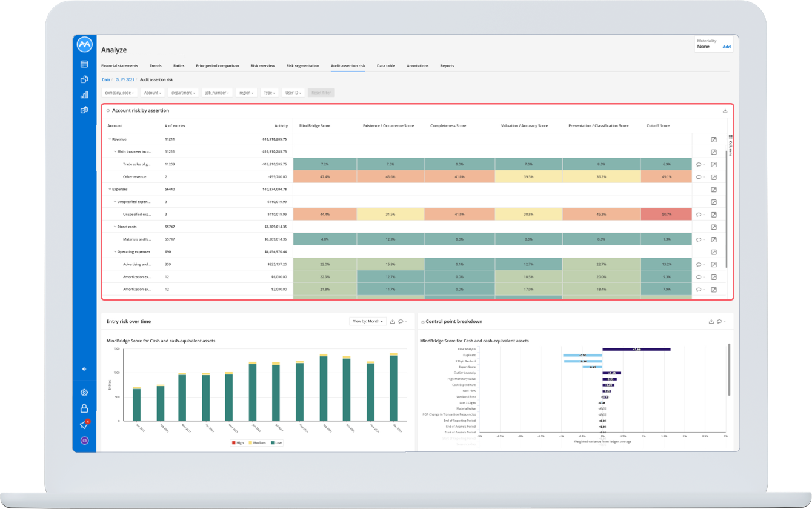Sort by the Cut-off Score column header
The height and width of the screenshot is (509, 812).
pyautogui.click(x=658, y=125)
